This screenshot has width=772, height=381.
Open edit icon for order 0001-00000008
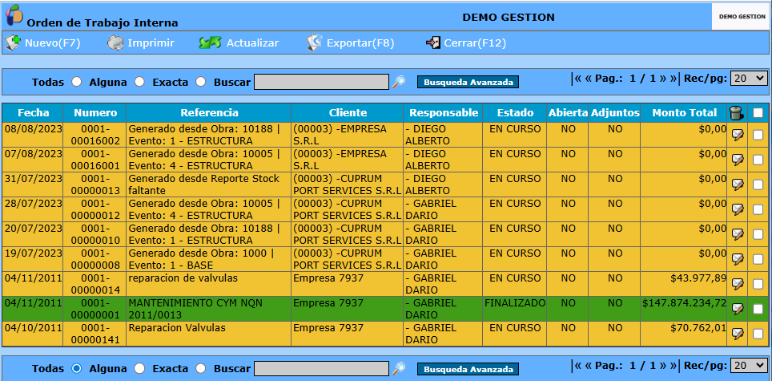point(738,259)
